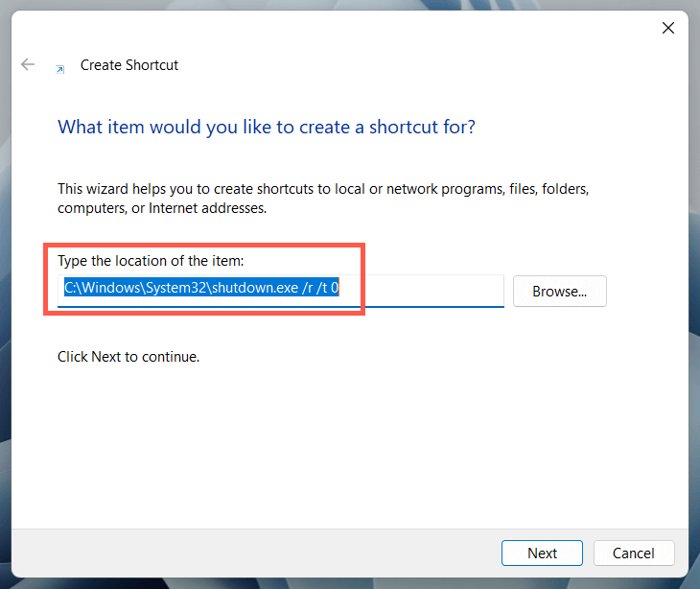The image size is (700, 589).
Task: Close the Create Shortcut wizard
Action: 668,28
